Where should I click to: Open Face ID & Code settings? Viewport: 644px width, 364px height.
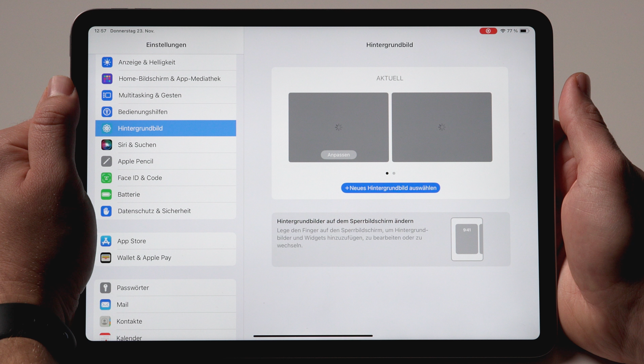click(139, 178)
